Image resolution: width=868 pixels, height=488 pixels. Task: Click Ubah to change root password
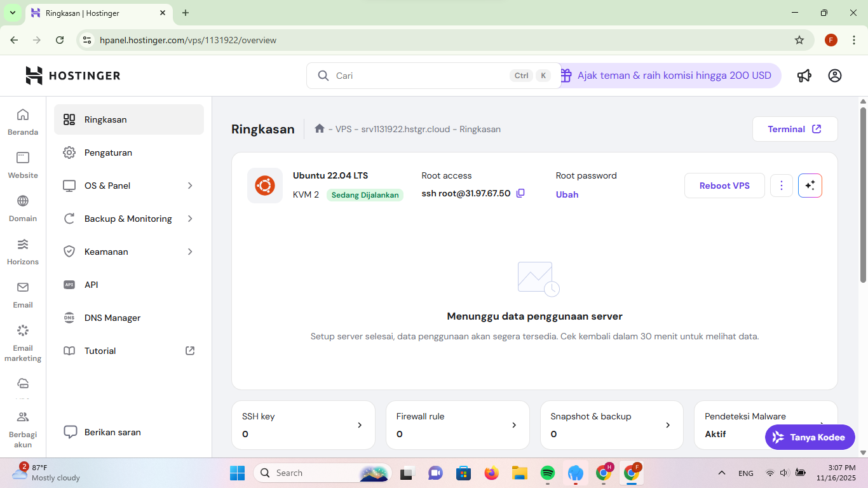(x=566, y=194)
